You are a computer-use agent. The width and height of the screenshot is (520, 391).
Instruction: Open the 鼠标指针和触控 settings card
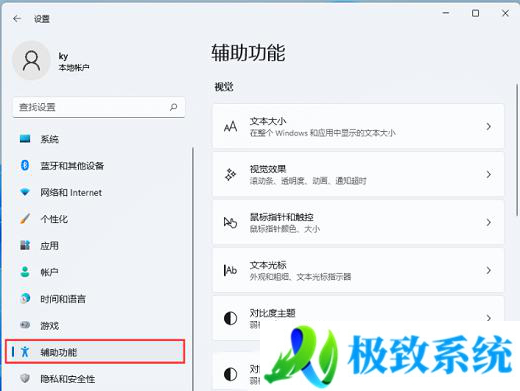pyautogui.click(x=358, y=222)
